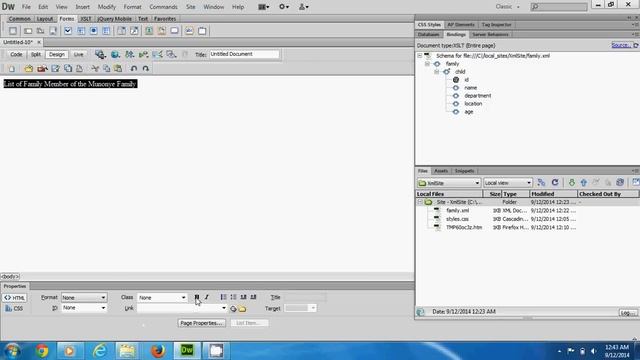Click the Log button in Files panel
This screenshot has height=360, width=640.
tap(628, 313)
